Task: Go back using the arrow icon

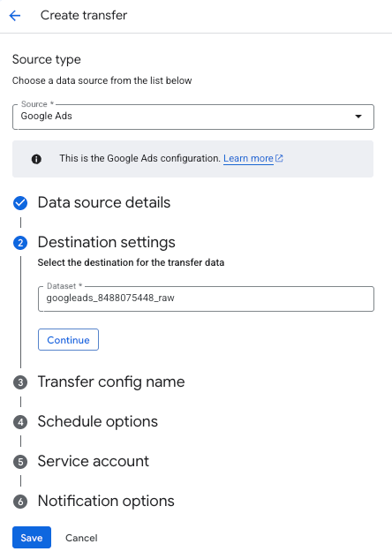Action: pyautogui.click(x=15, y=15)
